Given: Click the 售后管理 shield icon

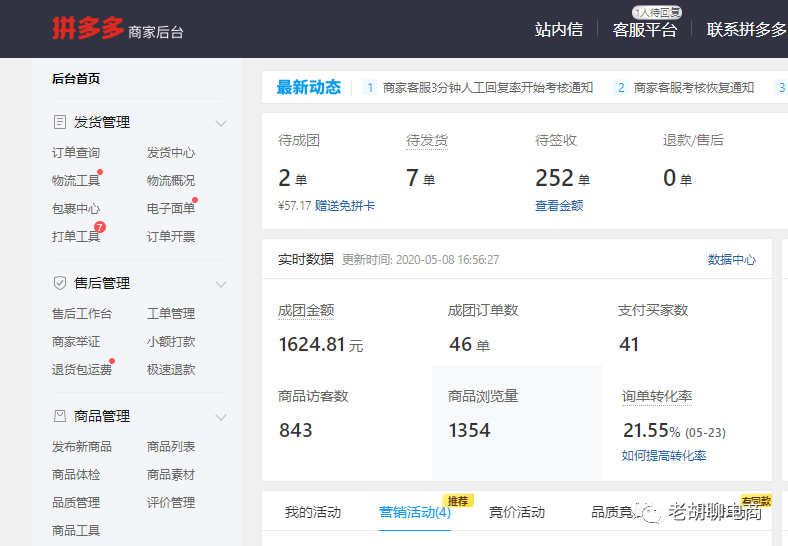Looking at the screenshot, I should point(60,283).
